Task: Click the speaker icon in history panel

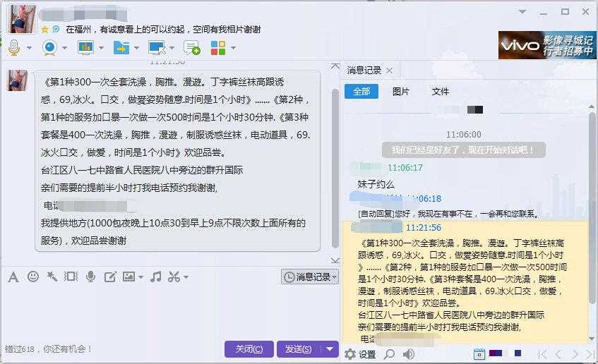Action: pyautogui.click(x=409, y=354)
